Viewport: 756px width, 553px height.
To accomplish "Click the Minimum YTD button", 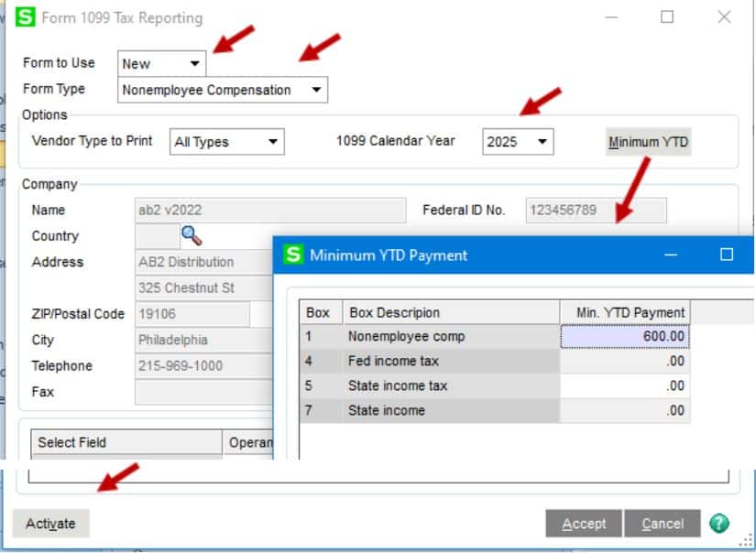I will 647,142.
